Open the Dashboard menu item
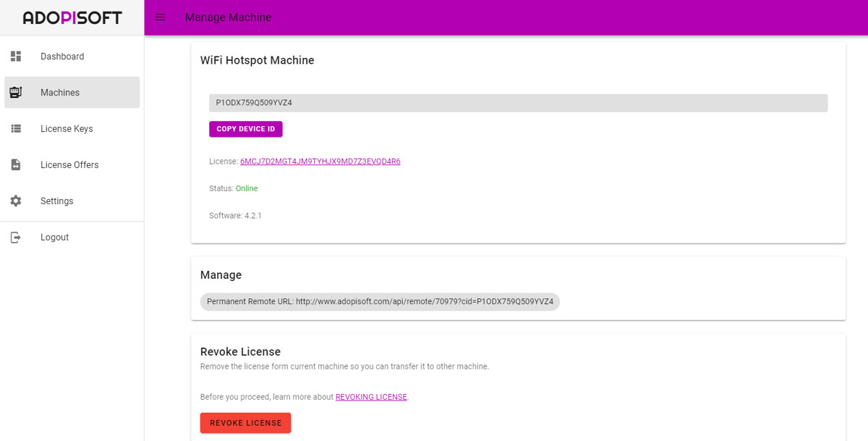The image size is (868, 441). click(x=62, y=56)
